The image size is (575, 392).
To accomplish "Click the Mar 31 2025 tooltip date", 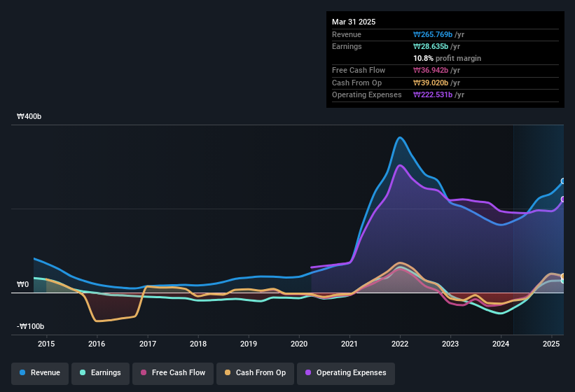I will pos(354,22).
